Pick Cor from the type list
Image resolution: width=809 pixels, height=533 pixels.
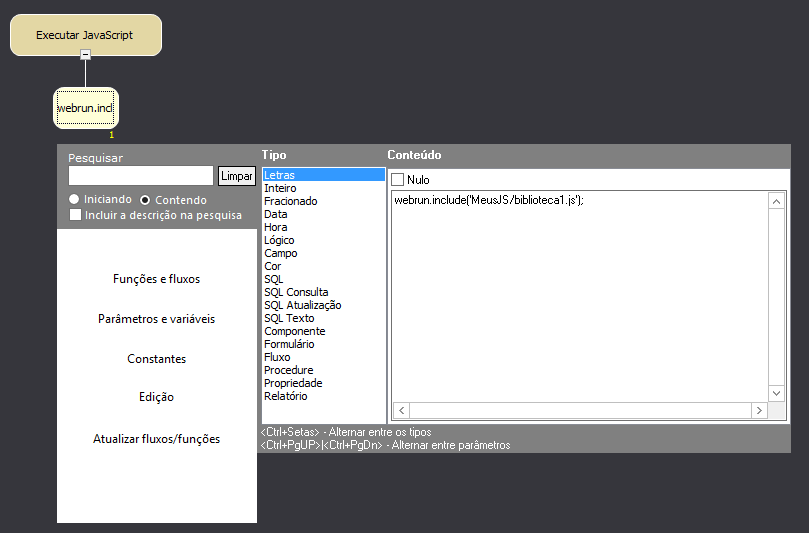tap(273, 266)
